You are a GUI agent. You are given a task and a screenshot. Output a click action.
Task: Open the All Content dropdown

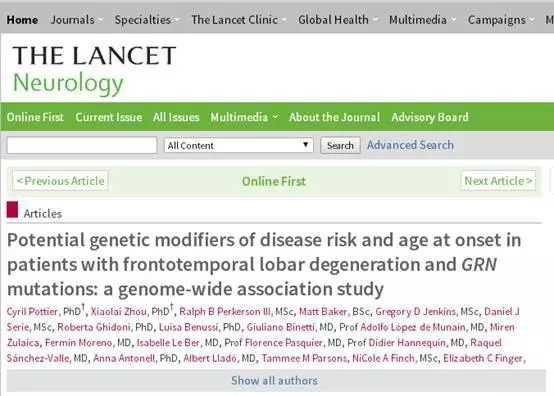coord(238,145)
